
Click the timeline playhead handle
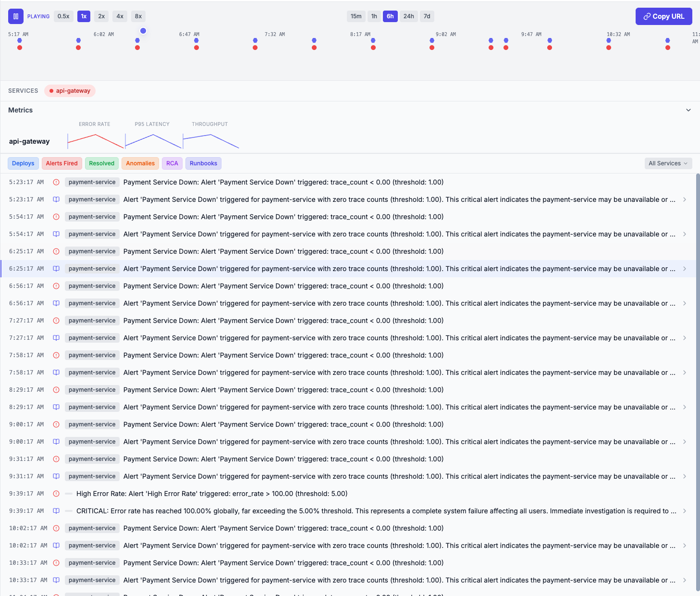(143, 31)
